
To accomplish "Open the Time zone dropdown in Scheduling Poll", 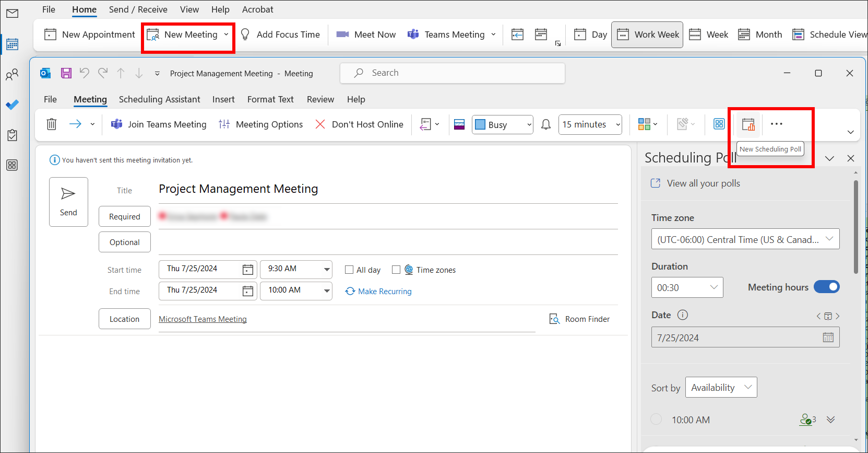I will click(745, 239).
